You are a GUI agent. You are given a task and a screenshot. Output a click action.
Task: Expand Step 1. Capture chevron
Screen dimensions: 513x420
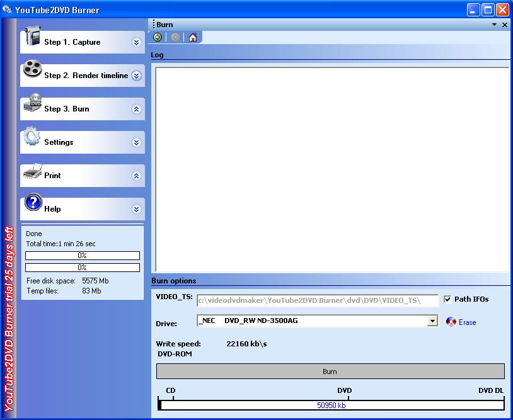point(136,42)
